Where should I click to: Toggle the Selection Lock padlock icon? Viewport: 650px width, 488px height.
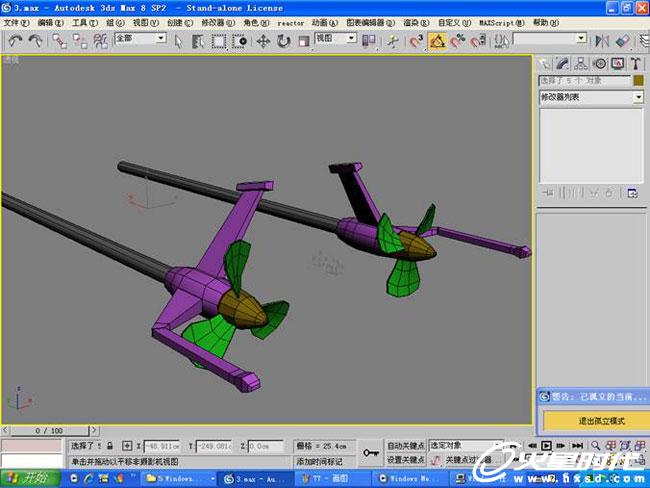click(x=110, y=446)
